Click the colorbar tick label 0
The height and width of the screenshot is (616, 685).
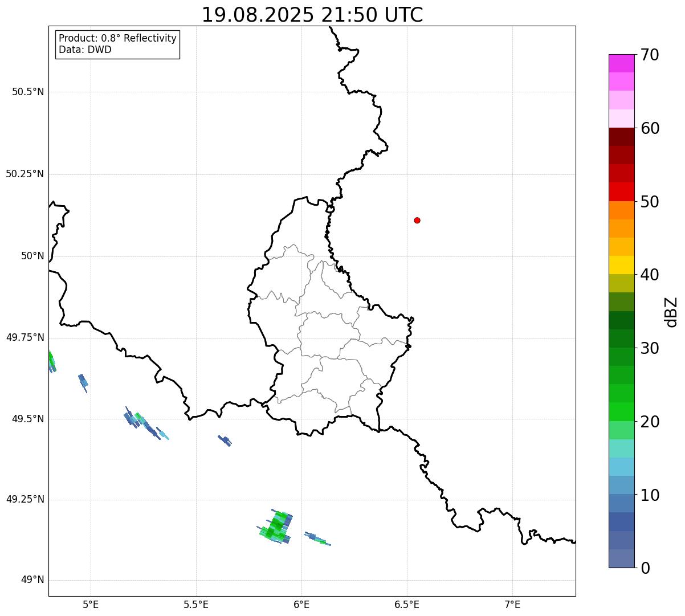pyautogui.click(x=645, y=568)
